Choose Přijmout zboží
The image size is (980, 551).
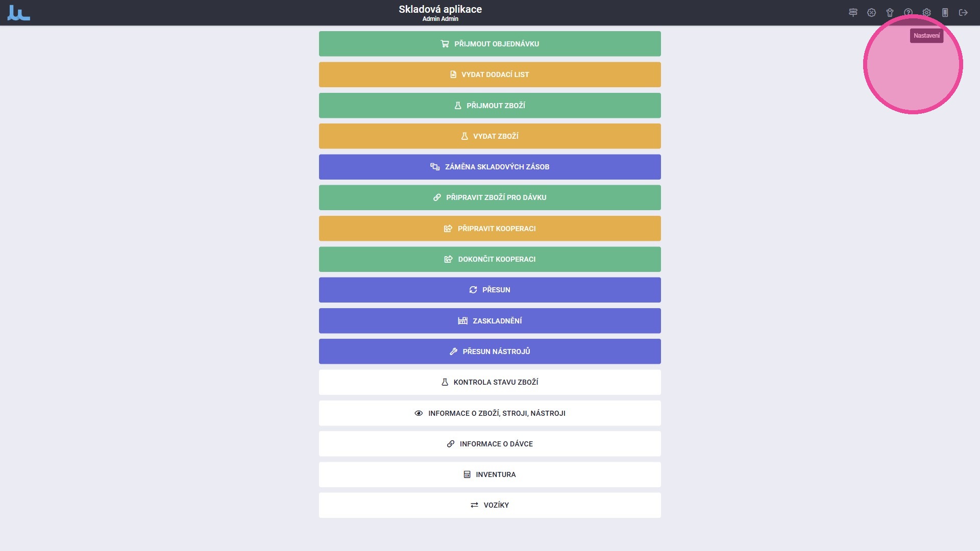tap(489, 106)
